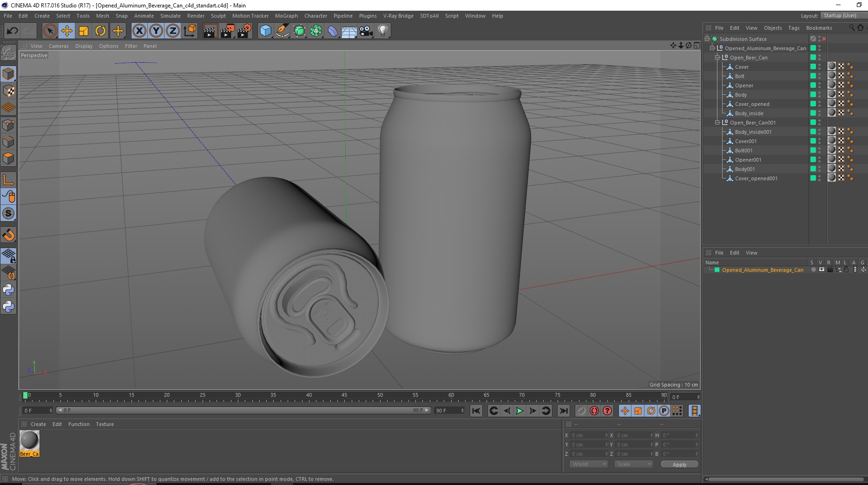This screenshot has width=868, height=485.
Task: Add a Cube primitive object
Action: 265,31
